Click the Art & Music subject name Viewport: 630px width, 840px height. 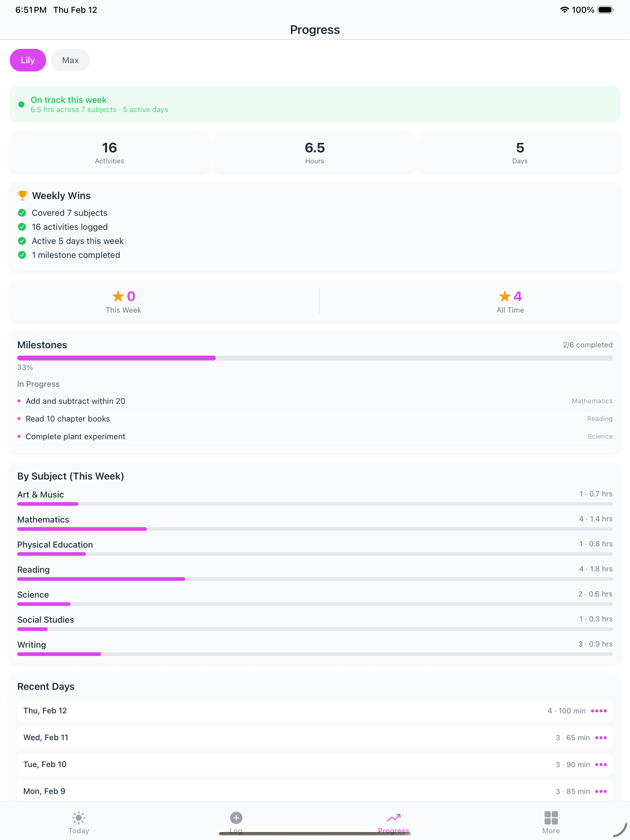pyautogui.click(x=41, y=494)
